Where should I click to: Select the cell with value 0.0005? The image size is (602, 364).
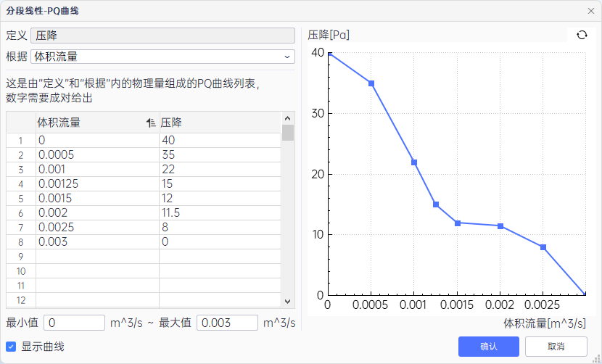[x=96, y=155]
